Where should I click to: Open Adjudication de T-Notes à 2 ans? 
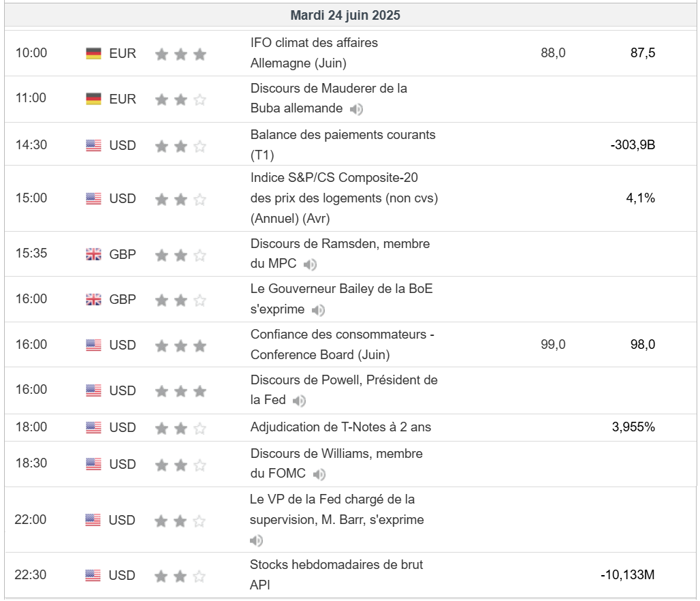tap(340, 427)
